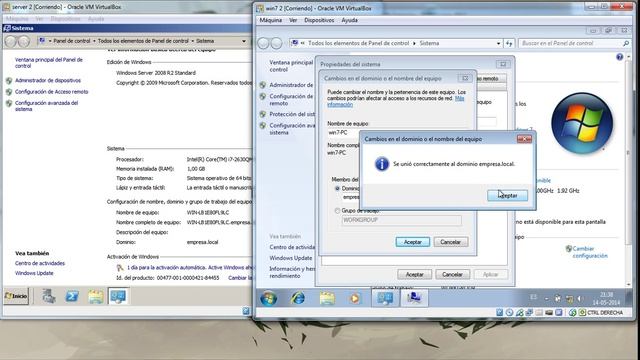Open the Dispositivos menu in server VirtualBox window
The image size is (640, 360).
click(65, 19)
